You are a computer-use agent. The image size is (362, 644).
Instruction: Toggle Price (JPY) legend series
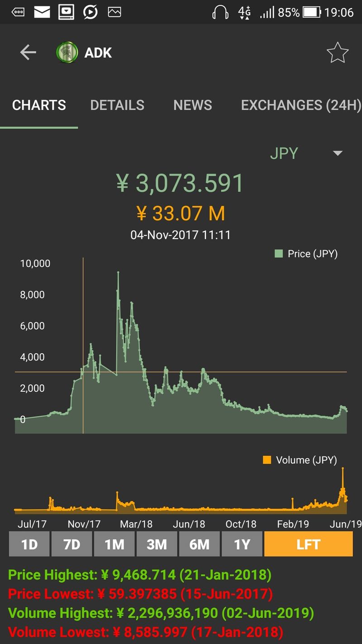pos(306,254)
